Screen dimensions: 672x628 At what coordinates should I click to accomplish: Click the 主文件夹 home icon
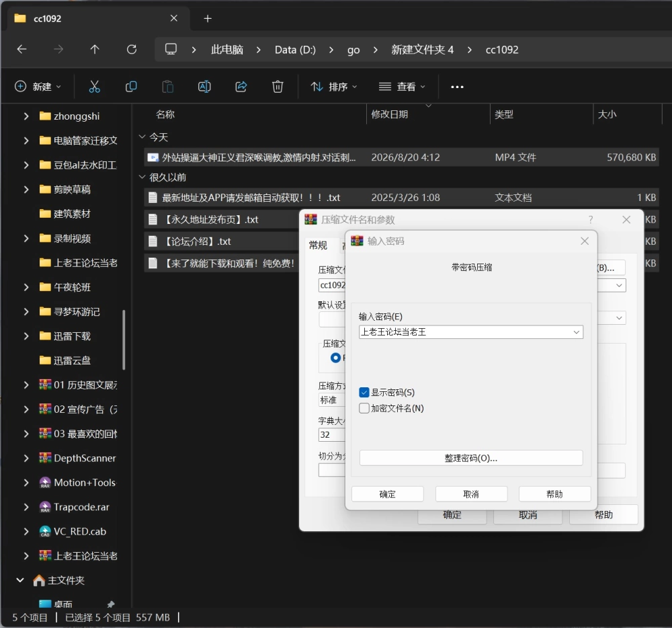(39, 580)
